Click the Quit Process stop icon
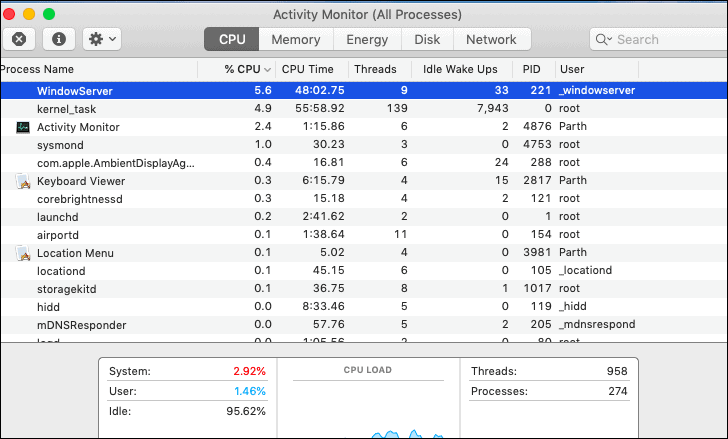The width and height of the screenshot is (728, 439). 19,39
